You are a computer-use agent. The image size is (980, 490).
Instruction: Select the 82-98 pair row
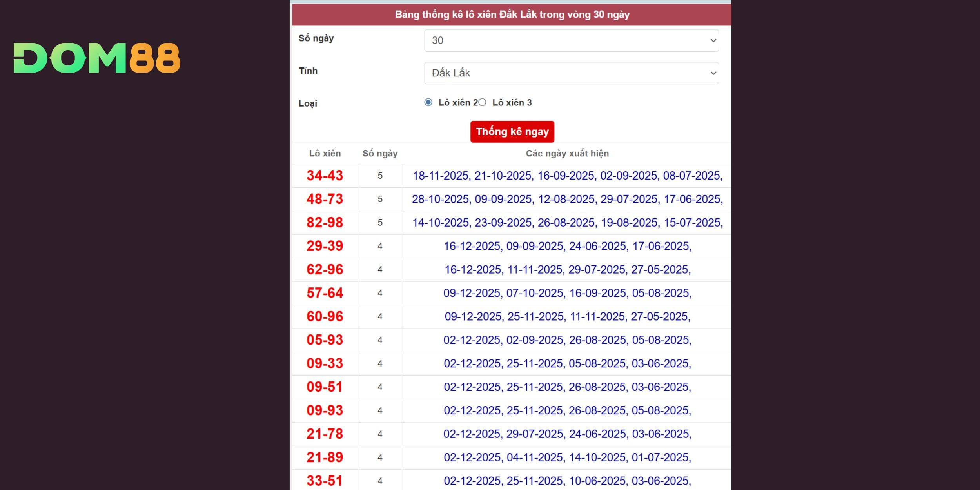click(x=325, y=223)
